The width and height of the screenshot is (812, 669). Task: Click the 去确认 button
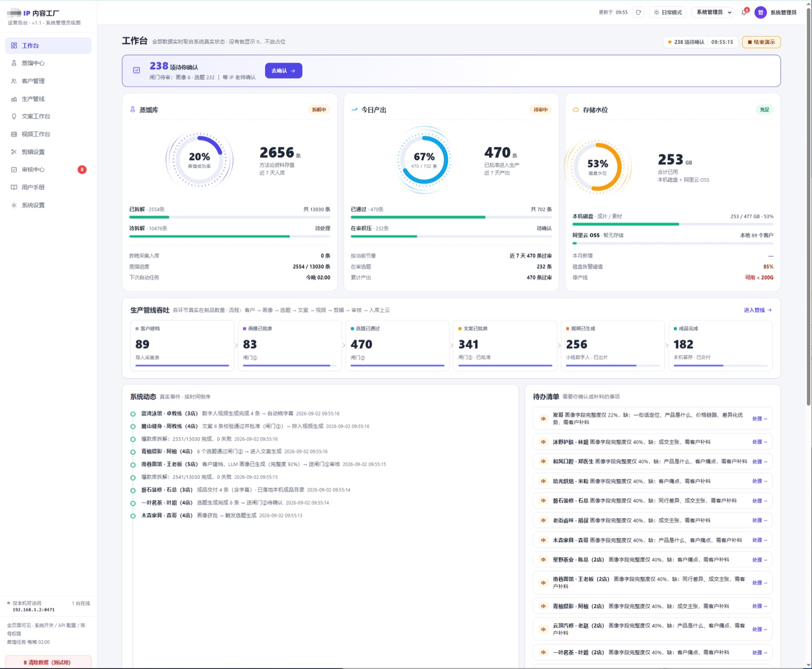pos(284,71)
